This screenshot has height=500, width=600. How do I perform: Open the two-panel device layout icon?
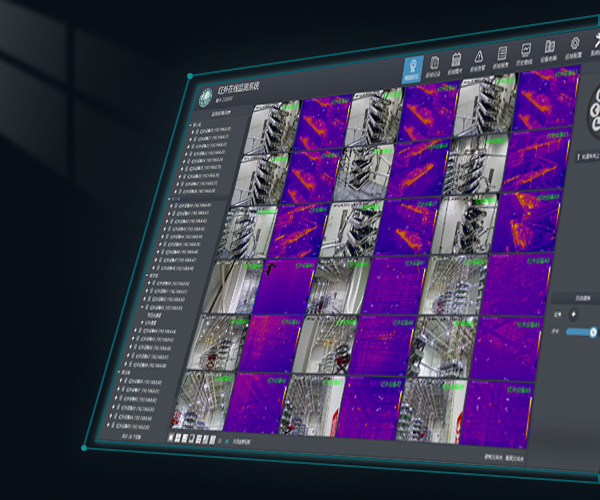click(x=549, y=47)
